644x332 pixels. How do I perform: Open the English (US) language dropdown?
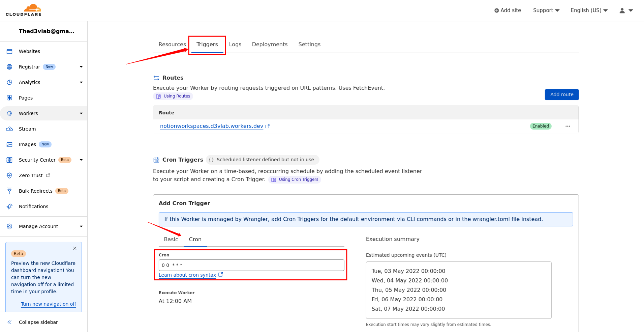589,10
